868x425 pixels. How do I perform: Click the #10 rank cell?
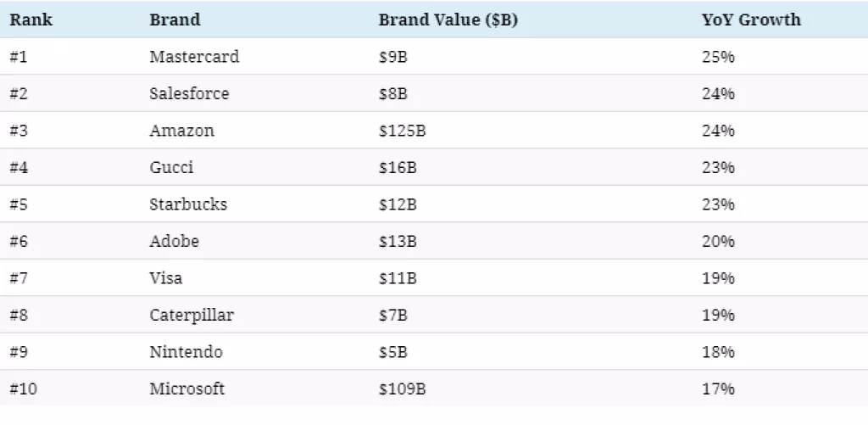pos(23,389)
